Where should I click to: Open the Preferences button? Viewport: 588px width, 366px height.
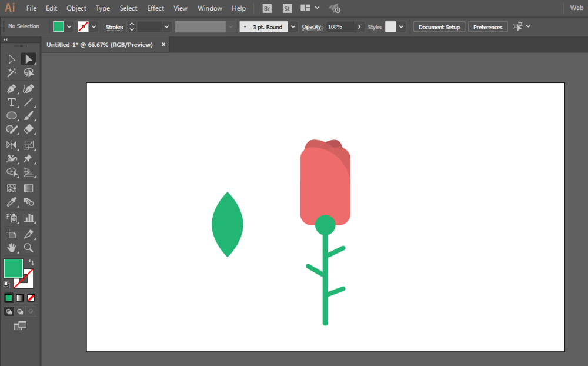coord(487,27)
